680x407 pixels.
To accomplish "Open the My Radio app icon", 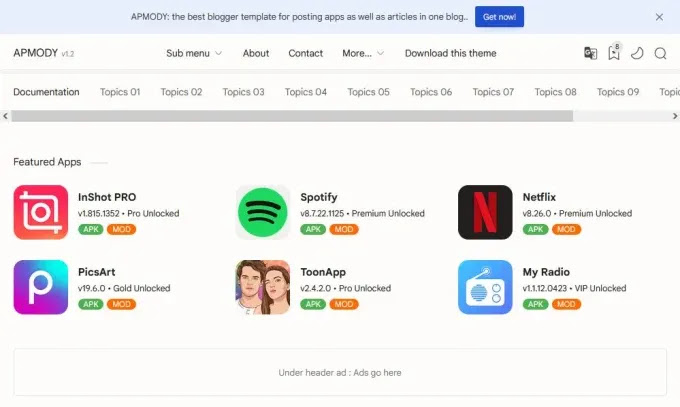I will click(x=485, y=287).
